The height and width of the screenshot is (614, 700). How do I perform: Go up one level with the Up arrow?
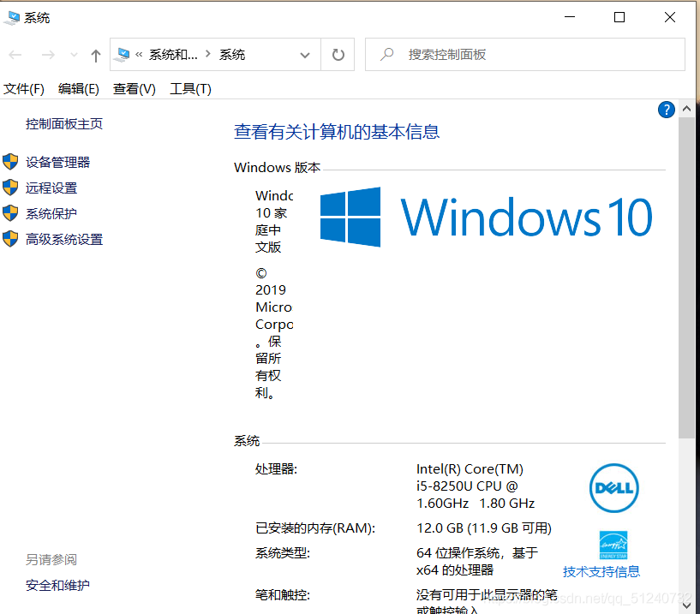tap(96, 56)
